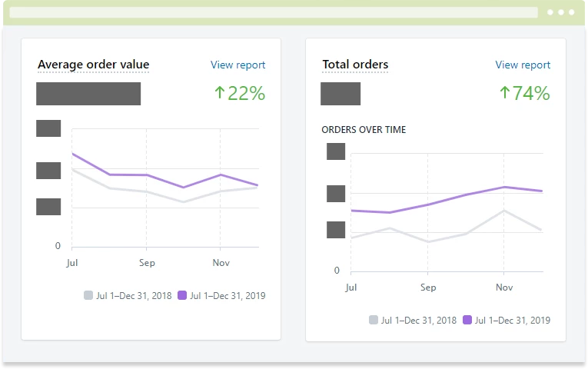
Task: Click Jul 1–Dec 31, 2018 legend text in Total orders
Action: (419, 321)
